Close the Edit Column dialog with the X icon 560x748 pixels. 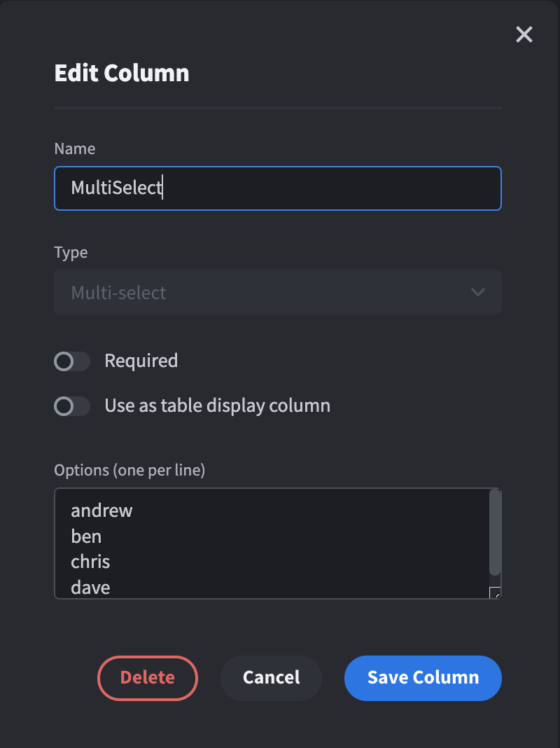point(524,34)
